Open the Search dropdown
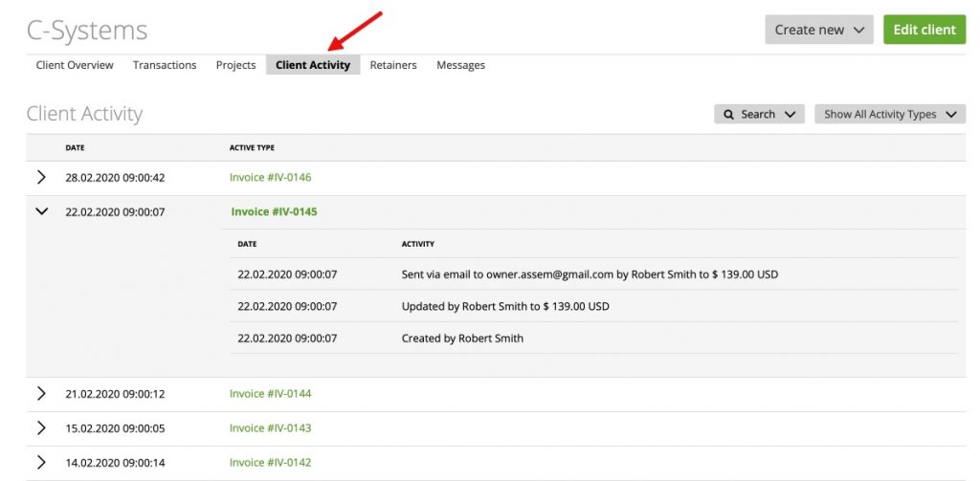This screenshot has width=980, height=481. [759, 115]
